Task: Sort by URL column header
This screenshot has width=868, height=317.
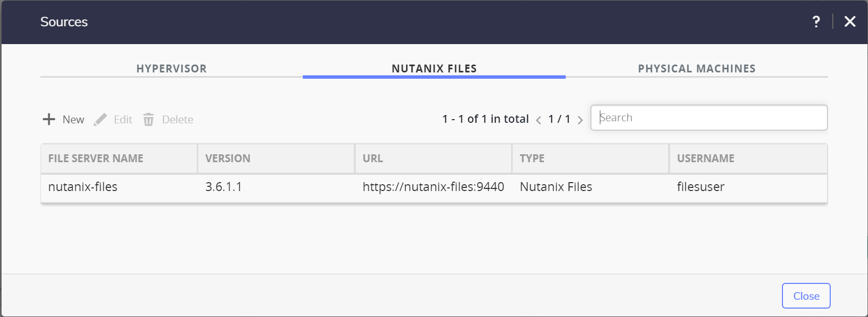Action: click(x=433, y=158)
